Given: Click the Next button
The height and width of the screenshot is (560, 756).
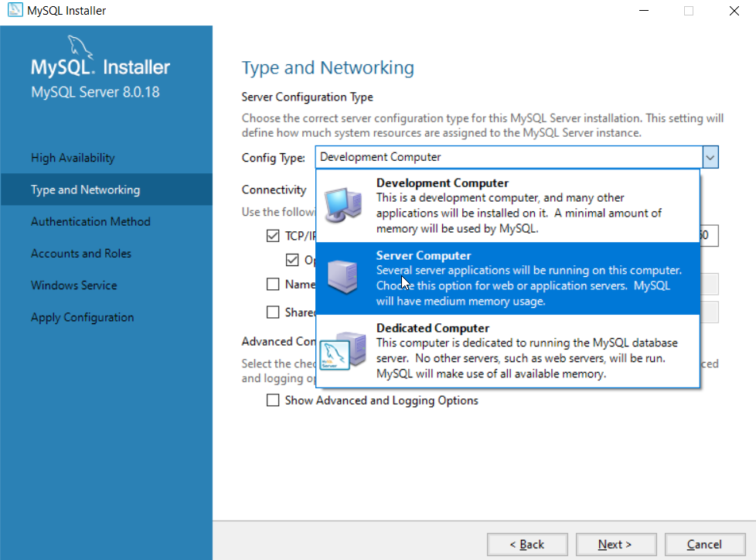Looking at the screenshot, I should tap(615, 545).
